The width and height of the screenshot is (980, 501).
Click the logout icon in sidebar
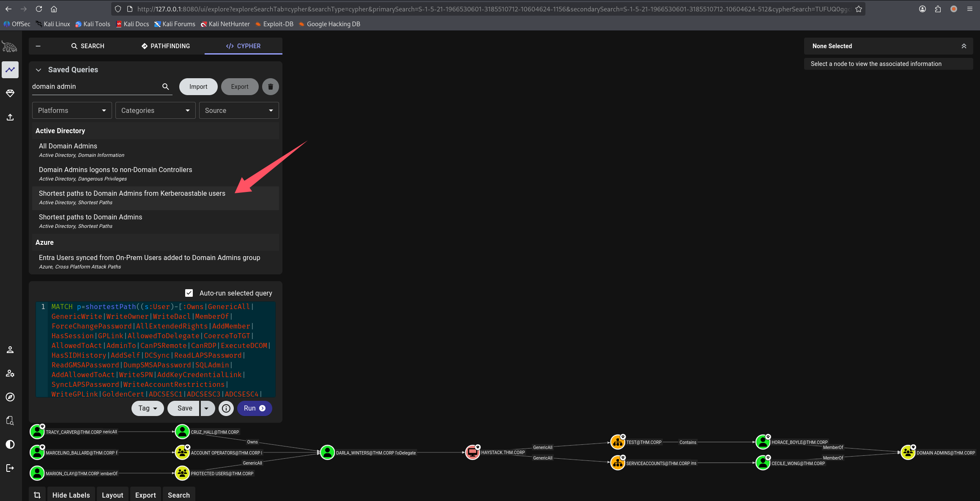click(10, 468)
